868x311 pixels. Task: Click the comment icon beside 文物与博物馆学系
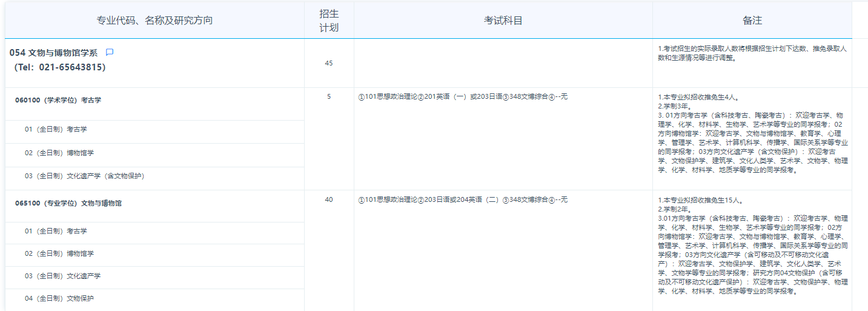tap(110, 53)
